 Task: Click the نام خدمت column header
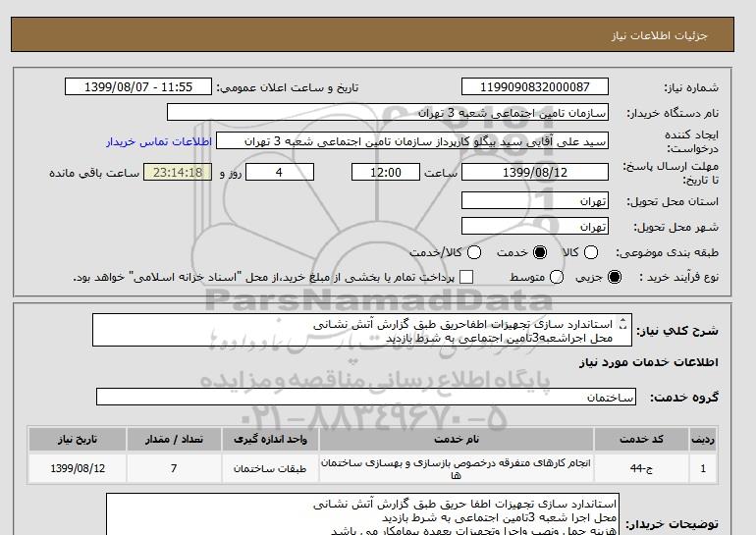[x=457, y=439]
